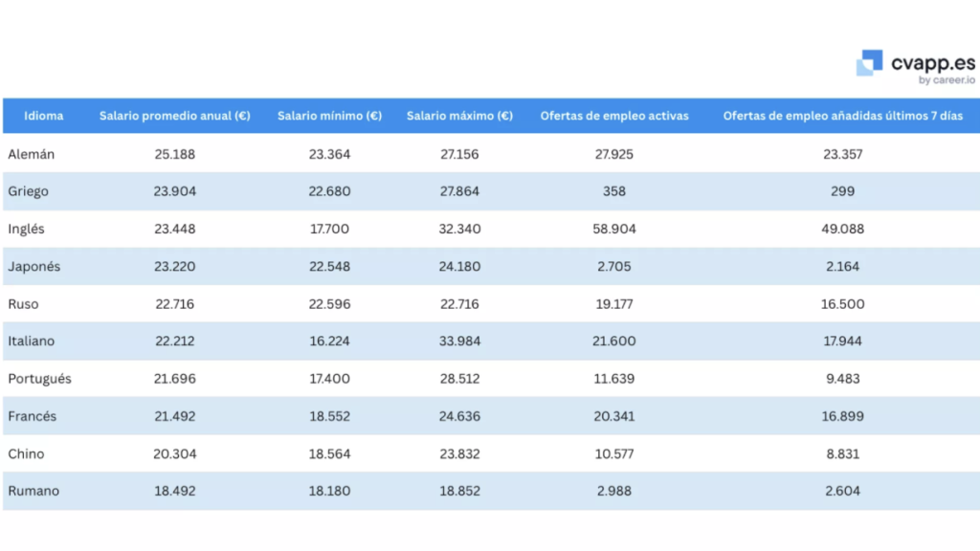Sort by Salario mínimo column header
Viewport: 980px width, 551px height.
tap(329, 116)
